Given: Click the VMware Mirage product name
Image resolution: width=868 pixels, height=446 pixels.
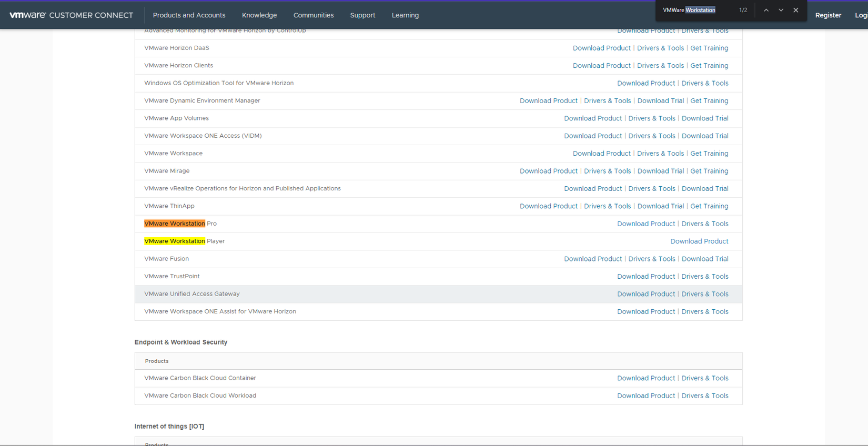Looking at the screenshot, I should pos(167,171).
